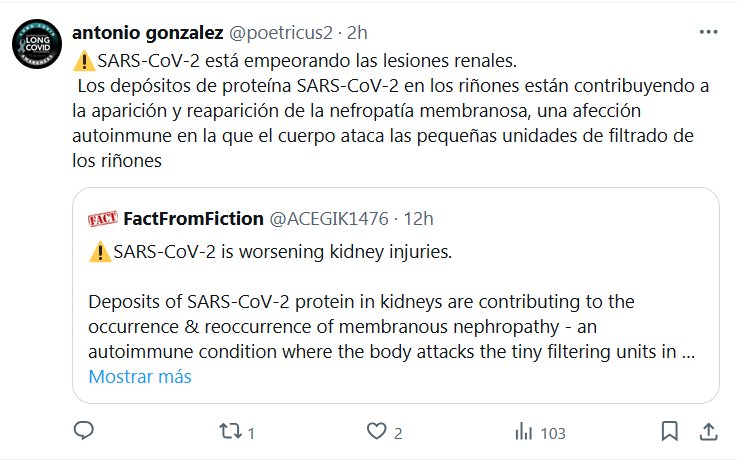Click the reply speech bubble icon
The image size is (738, 460).
[x=85, y=432]
